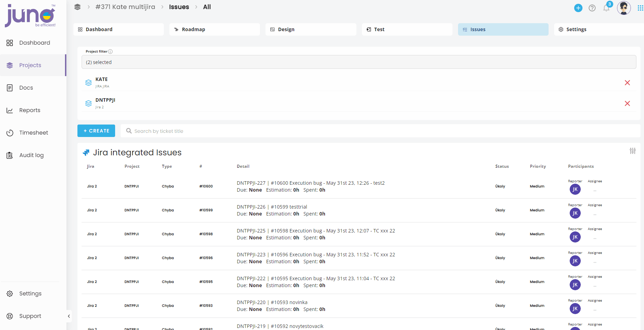Open issue DNTPPJI-226 testtrial
The height and width of the screenshot is (330, 644).
(x=272, y=207)
